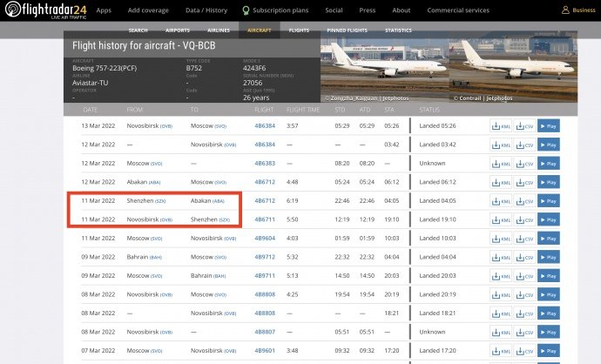Open the Statistics tab

(x=398, y=30)
